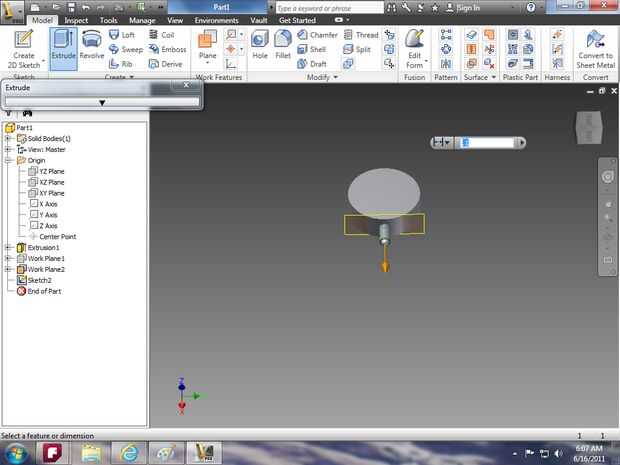This screenshot has width=620, height=465.
Task: Click the taskbar volume icon
Action: click(x=558, y=453)
